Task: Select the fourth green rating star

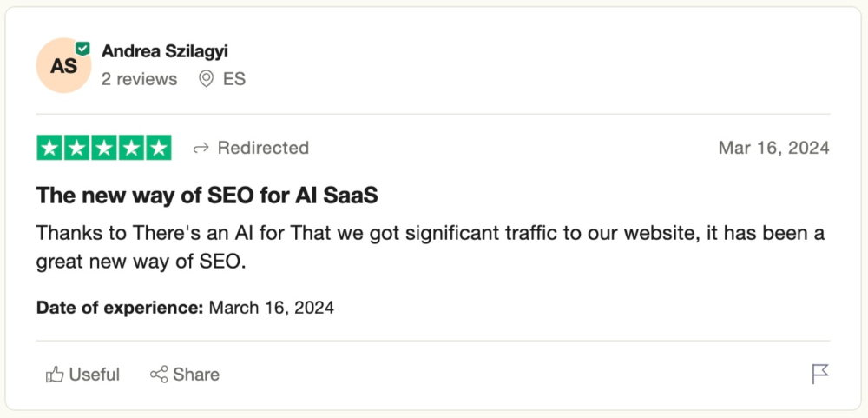Action: point(131,148)
